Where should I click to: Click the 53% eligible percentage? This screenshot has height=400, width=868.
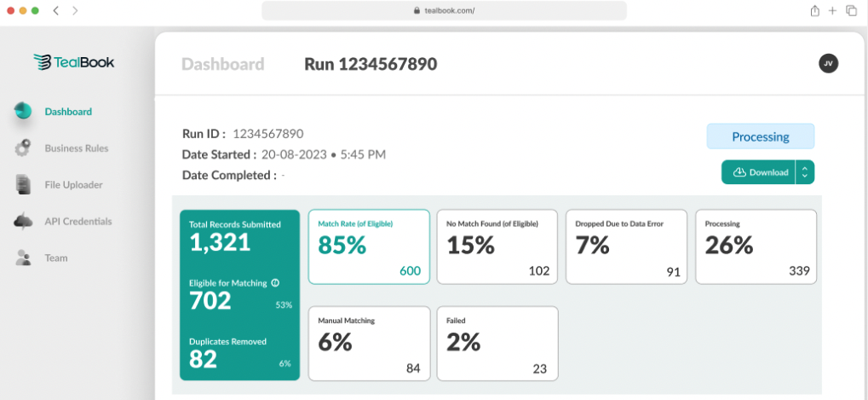point(284,305)
